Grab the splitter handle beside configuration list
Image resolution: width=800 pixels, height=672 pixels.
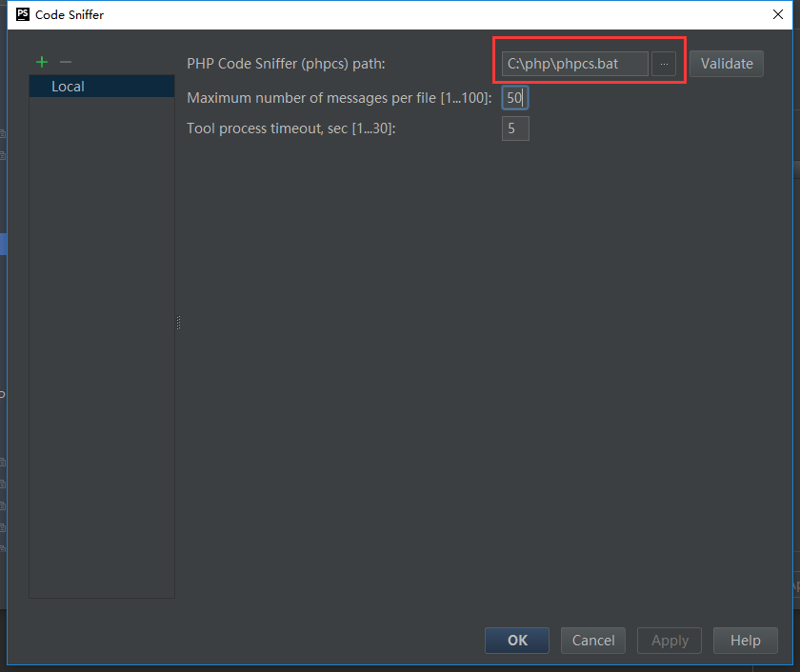coord(179,323)
